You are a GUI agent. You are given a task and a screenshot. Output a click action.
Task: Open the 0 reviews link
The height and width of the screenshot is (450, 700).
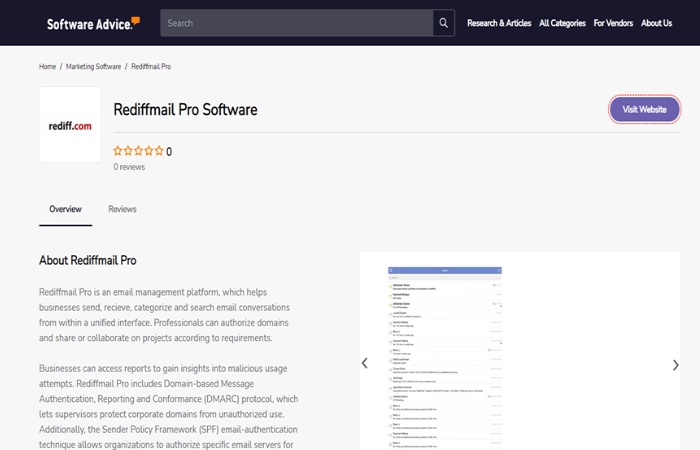coord(129,167)
